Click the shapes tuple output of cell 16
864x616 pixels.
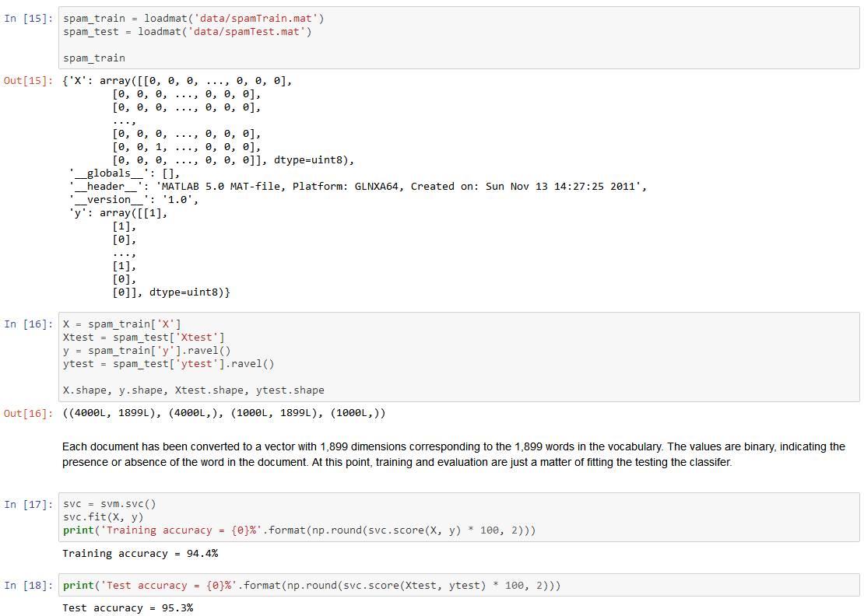click(223, 413)
